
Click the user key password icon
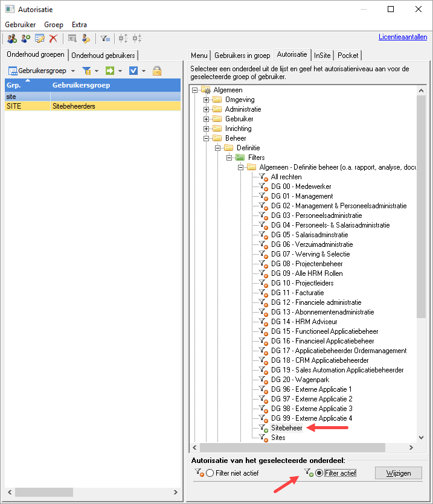pos(86,39)
